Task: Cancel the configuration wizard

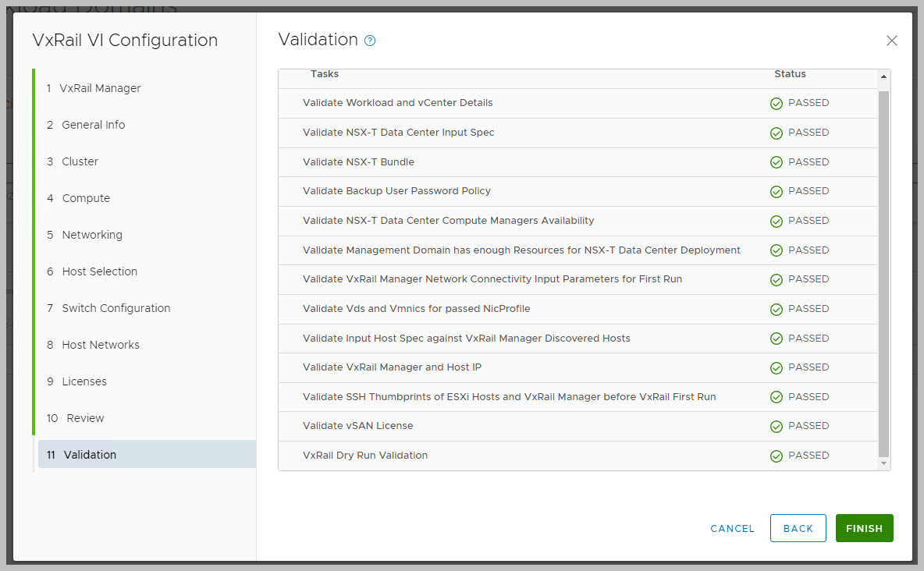Action: click(x=732, y=528)
